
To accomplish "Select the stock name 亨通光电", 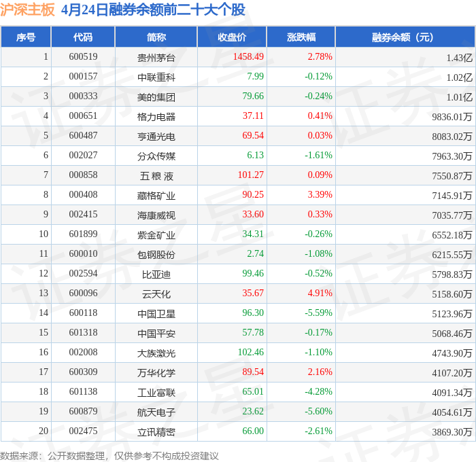I will (x=156, y=136).
